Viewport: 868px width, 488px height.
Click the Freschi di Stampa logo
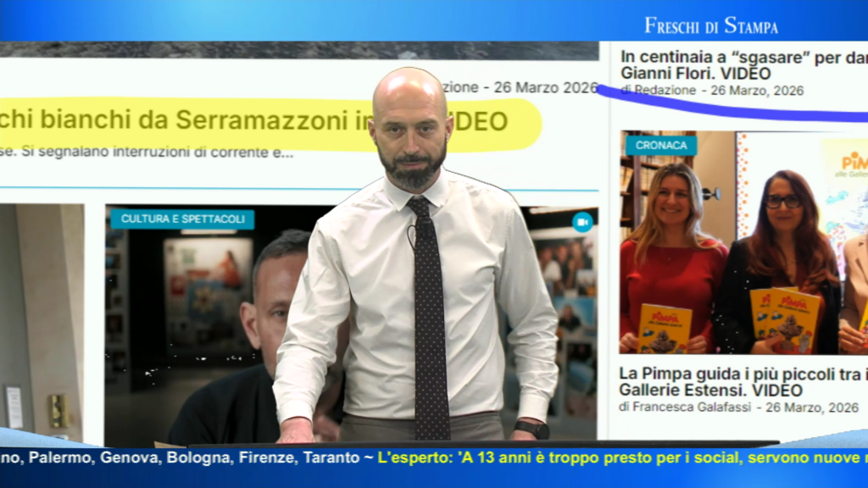click(710, 25)
